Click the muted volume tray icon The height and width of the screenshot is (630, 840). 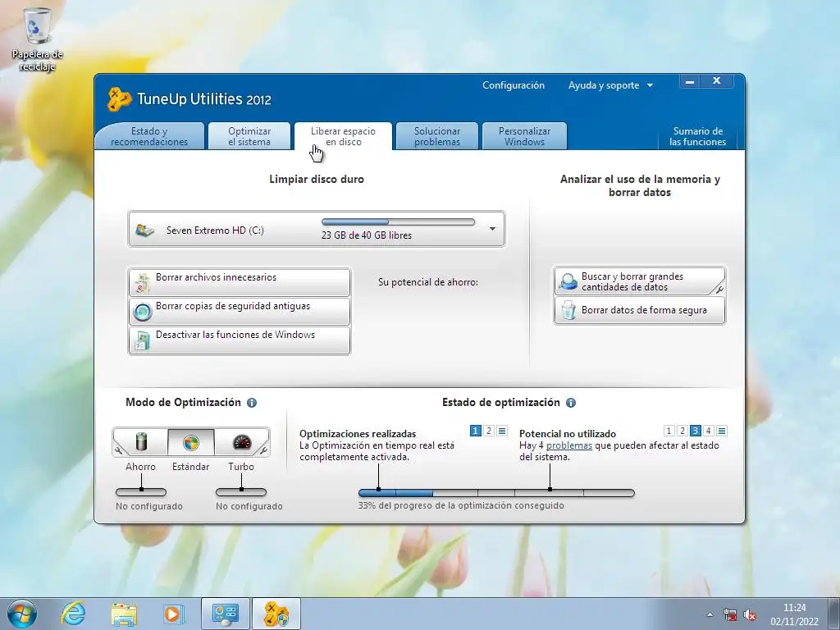coord(750,615)
